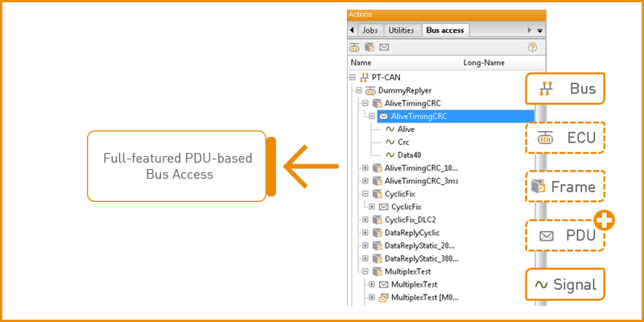Image resolution: width=644 pixels, height=322 pixels.
Task: Click the orange plus badge on PDU
Action: (603, 220)
